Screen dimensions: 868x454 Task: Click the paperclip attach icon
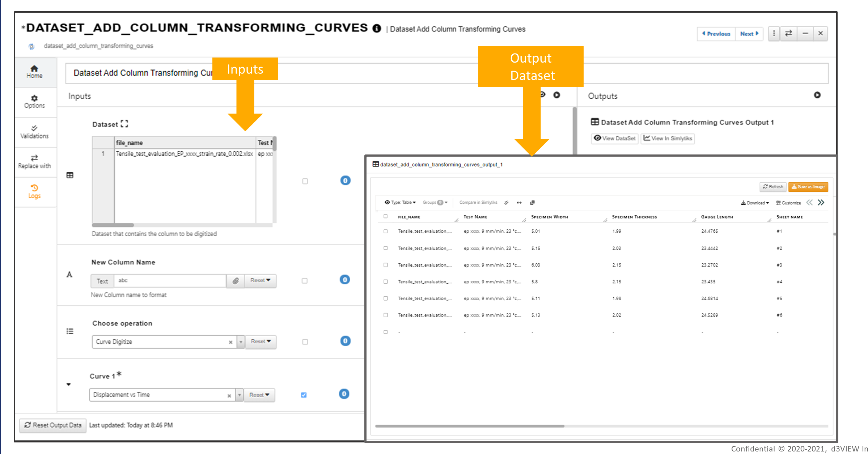[x=236, y=281]
